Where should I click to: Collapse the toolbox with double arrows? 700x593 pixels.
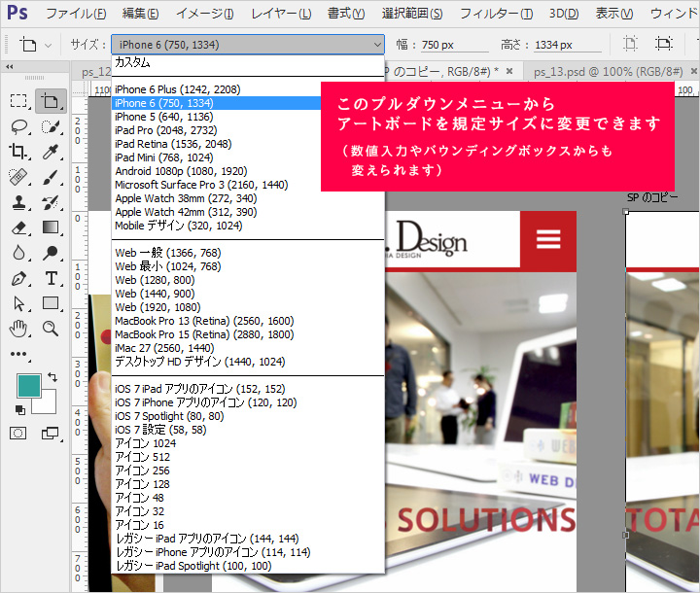tap(10, 67)
